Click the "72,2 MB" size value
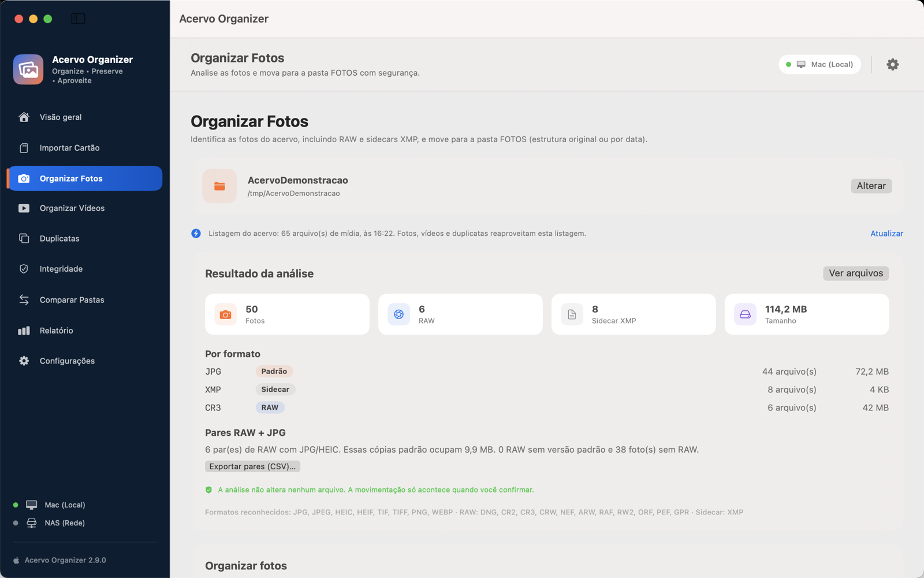924x578 pixels. 872,372
